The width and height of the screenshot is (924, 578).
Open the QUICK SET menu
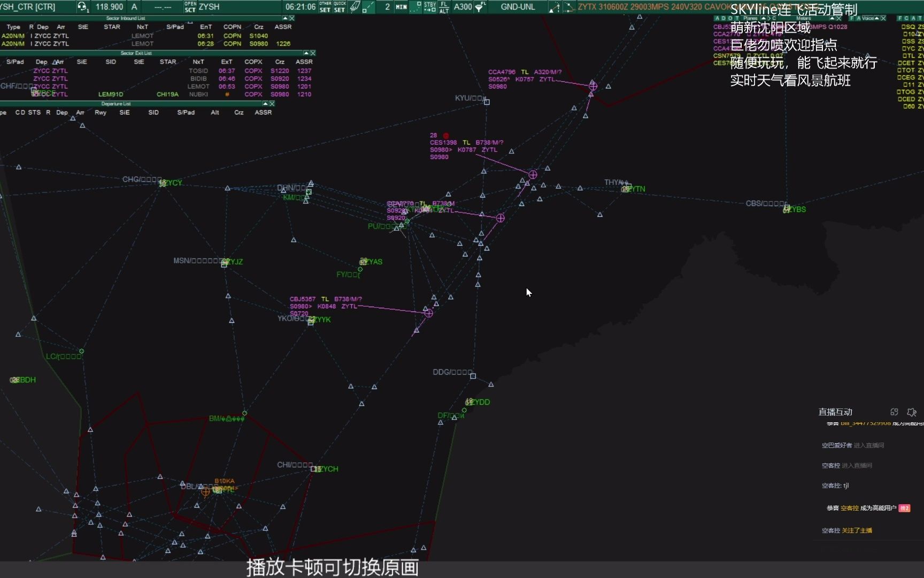click(x=340, y=6)
